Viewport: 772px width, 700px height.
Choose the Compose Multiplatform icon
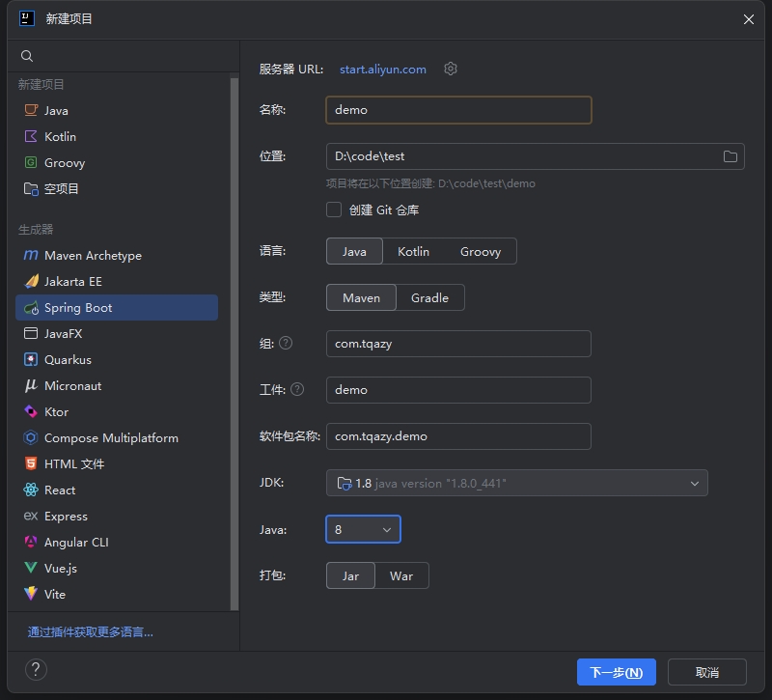point(31,438)
